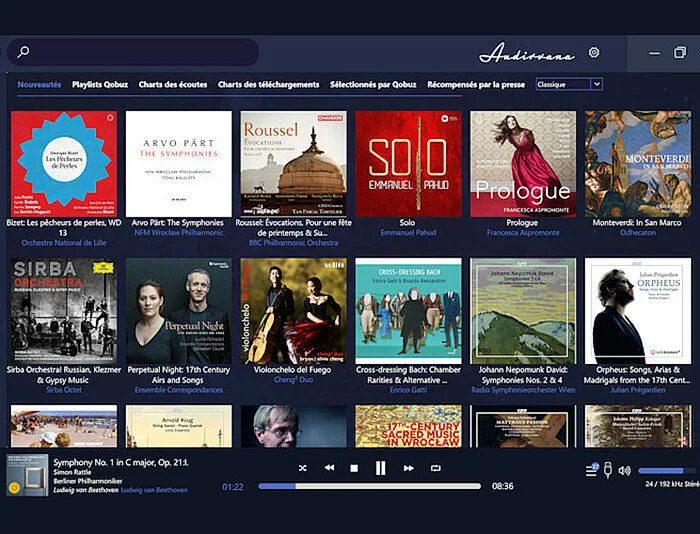Viewport: 700px width, 534px height.
Task: Open the Playlists Qobuz tab
Action: tap(100, 84)
